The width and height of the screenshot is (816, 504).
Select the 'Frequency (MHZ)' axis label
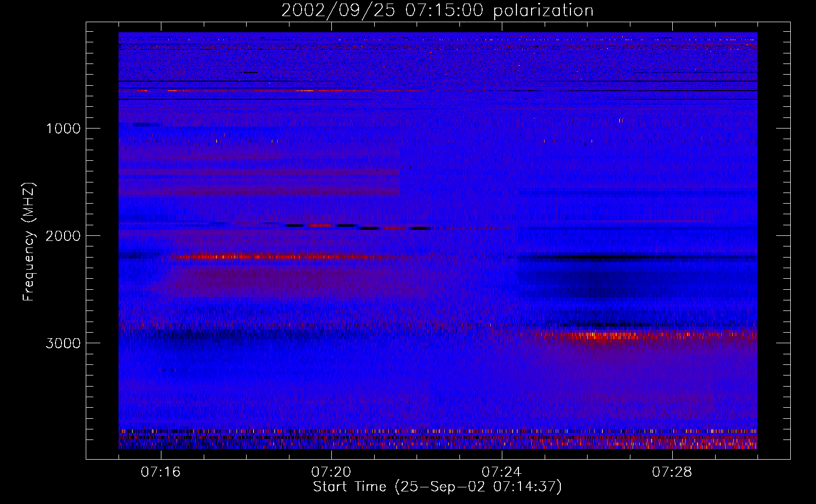pos(29,242)
